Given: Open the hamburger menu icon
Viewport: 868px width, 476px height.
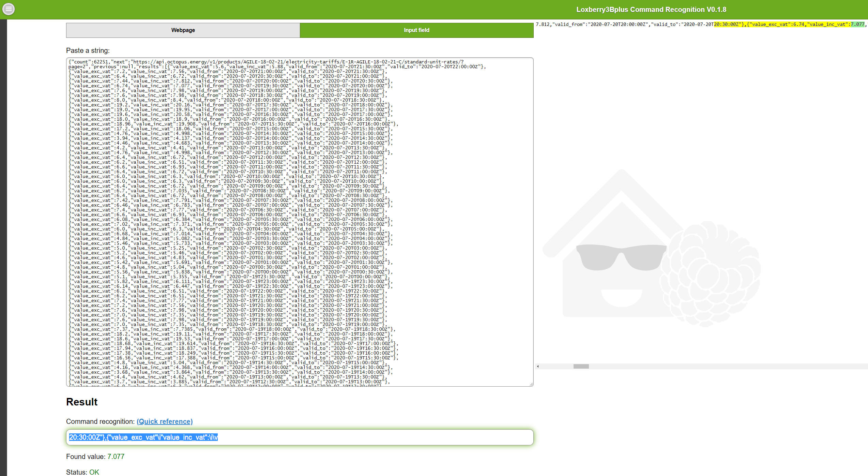Looking at the screenshot, I should coord(9,9).
